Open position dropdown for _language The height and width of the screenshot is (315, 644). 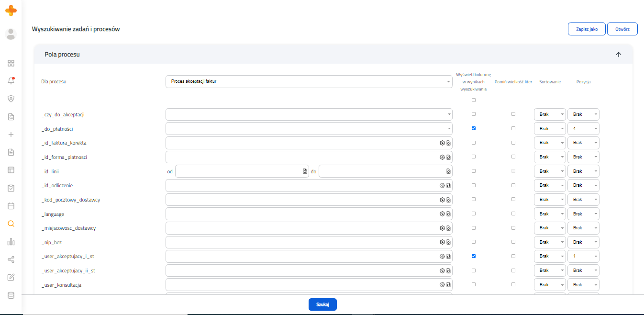click(583, 214)
